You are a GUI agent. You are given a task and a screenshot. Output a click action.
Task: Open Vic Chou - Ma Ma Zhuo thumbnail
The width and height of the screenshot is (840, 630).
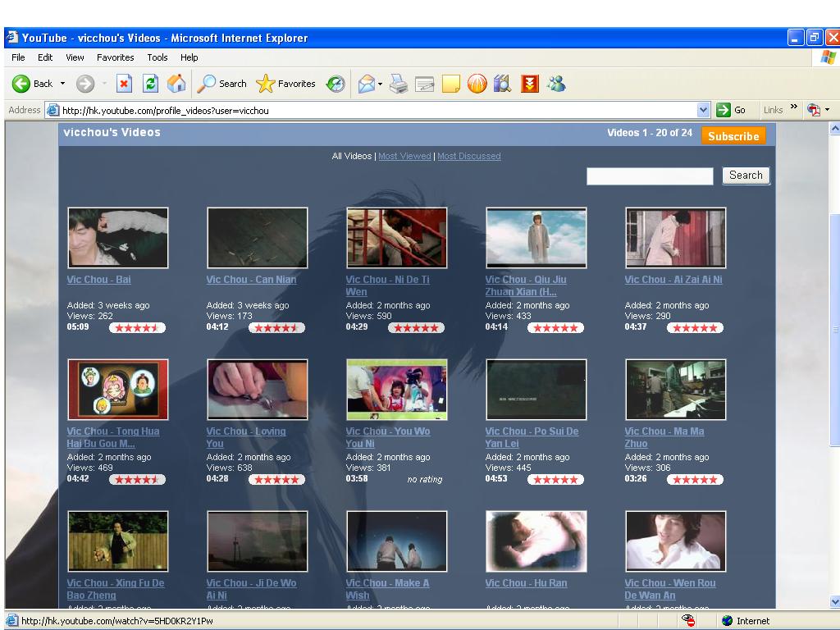[x=676, y=390]
